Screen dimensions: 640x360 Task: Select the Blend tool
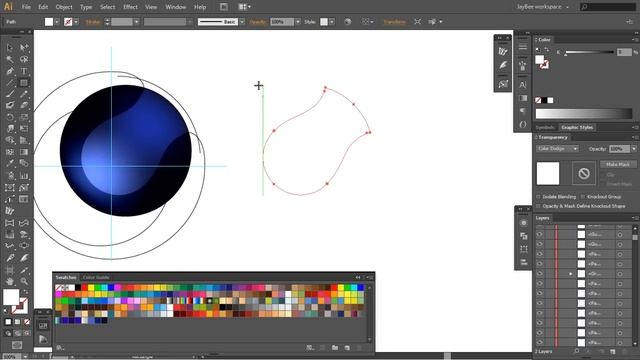click(24, 163)
